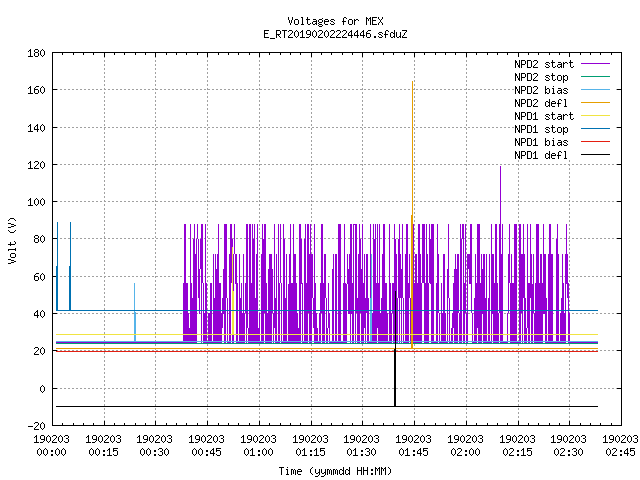Click the purple NPD2 start legend line
The height and width of the screenshot is (480, 640).
tap(595, 64)
